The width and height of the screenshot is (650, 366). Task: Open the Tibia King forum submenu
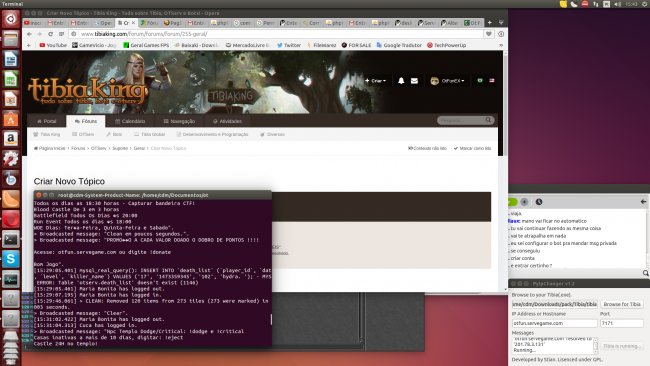pyautogui.click(x=46, y=134)
